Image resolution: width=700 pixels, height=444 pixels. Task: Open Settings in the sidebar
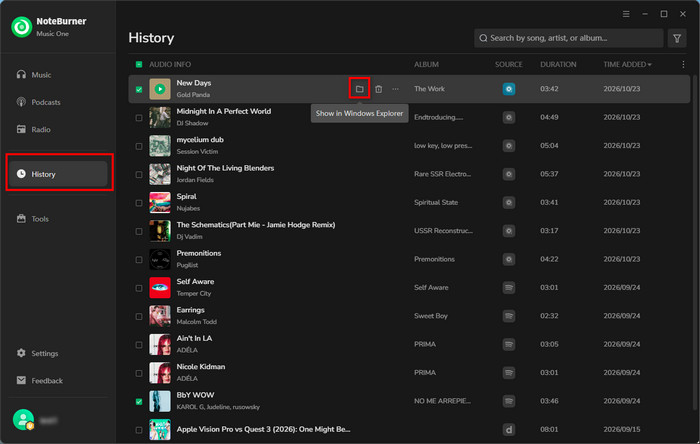tap(58, 353)
